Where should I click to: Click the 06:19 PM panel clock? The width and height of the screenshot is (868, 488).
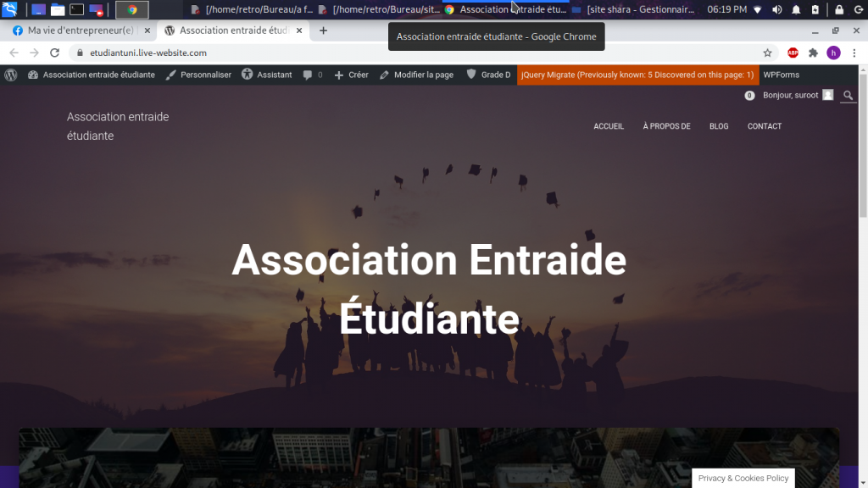pos(726,9)
